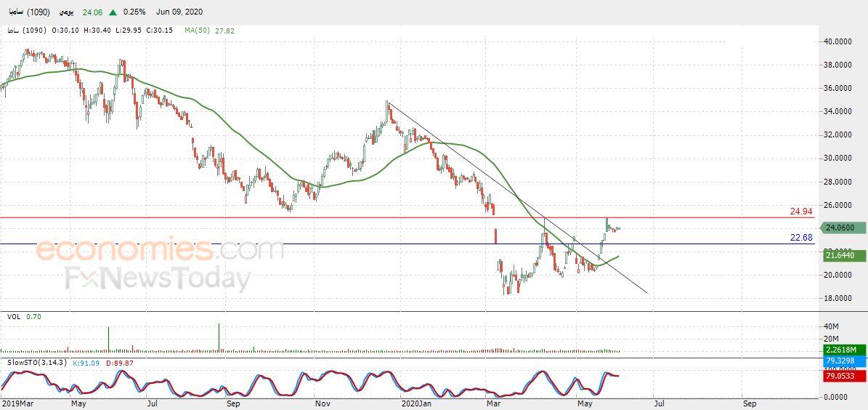Click the current price tag 24.0600
The height and width of the screenshot is (410, 868).
(840, 228)
